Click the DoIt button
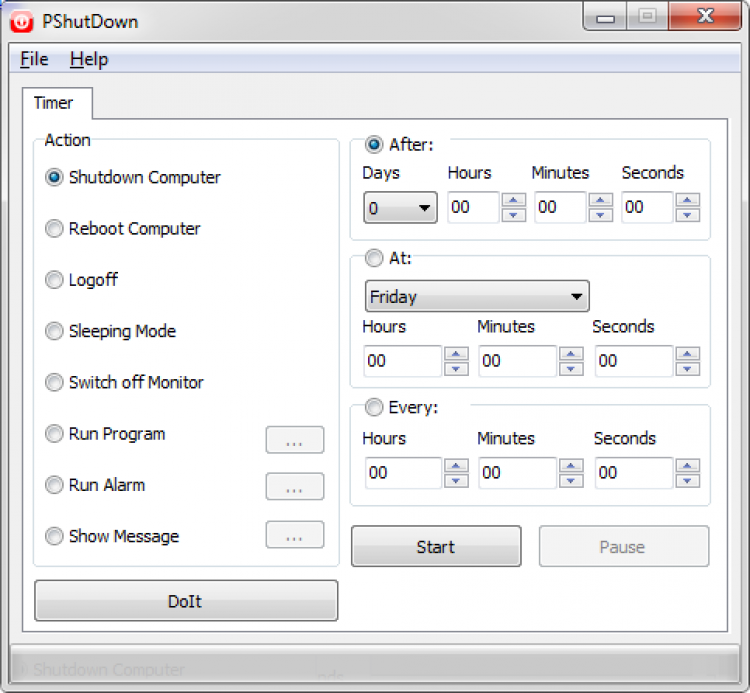Image resolution: width=750 pixels, height=693 pixels. 186,601
